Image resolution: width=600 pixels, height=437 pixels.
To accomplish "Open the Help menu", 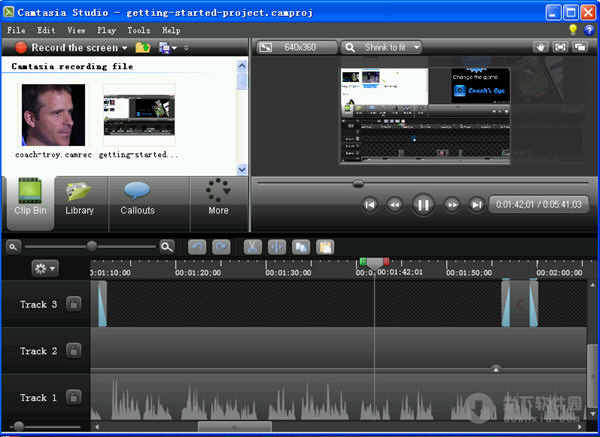I will pos(171,30).
